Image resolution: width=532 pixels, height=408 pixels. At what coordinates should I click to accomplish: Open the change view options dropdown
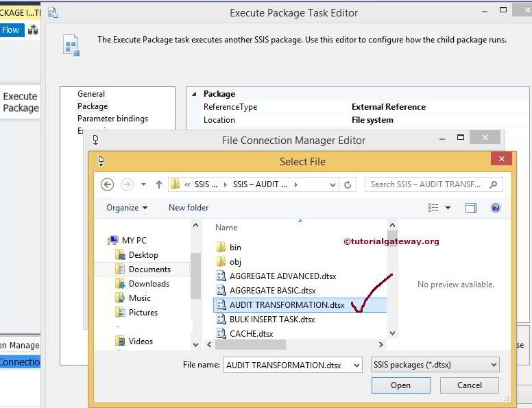point(448,208)
